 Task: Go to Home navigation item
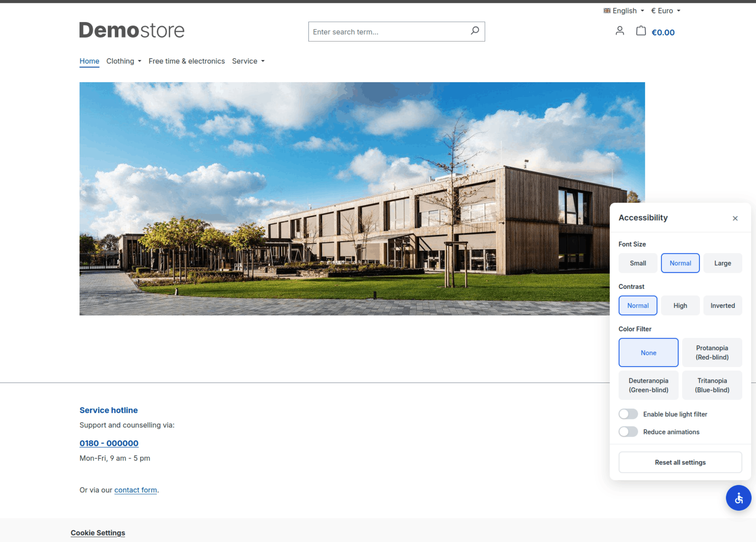tap(89, 61)
